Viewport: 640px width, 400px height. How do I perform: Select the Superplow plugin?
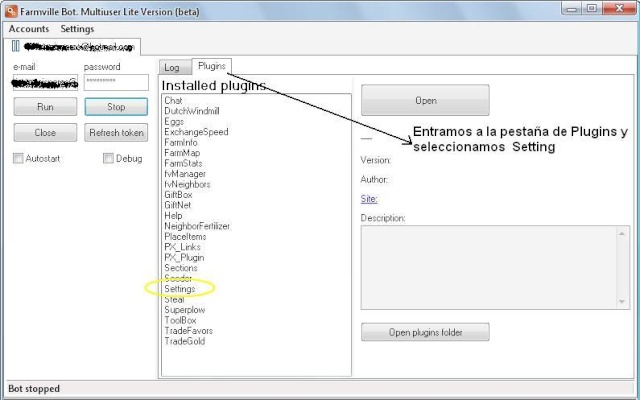[184, 310]
